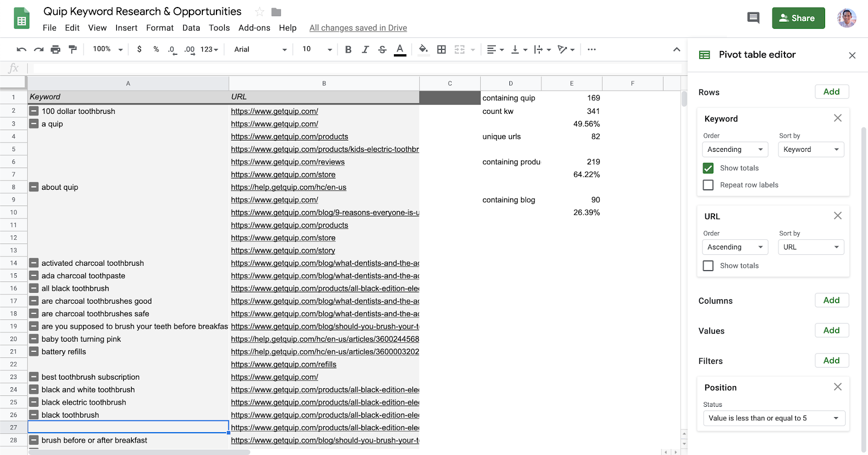Format as currency with dollar icon
Viewport: 868px width, 455px height.
[x=139, y=49]
